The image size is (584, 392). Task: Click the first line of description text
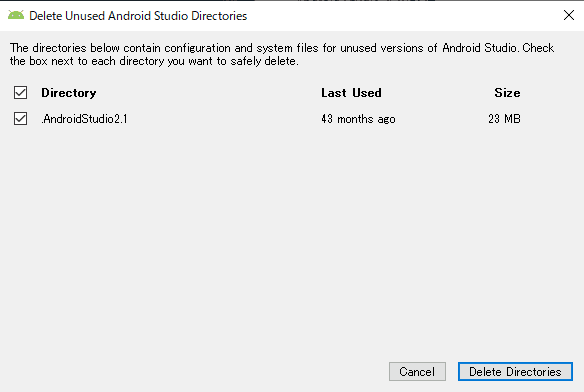(282, 48)
